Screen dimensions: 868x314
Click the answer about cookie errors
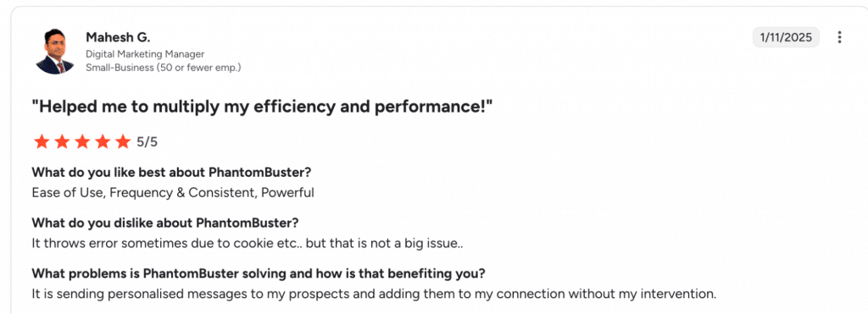point(247,243)
